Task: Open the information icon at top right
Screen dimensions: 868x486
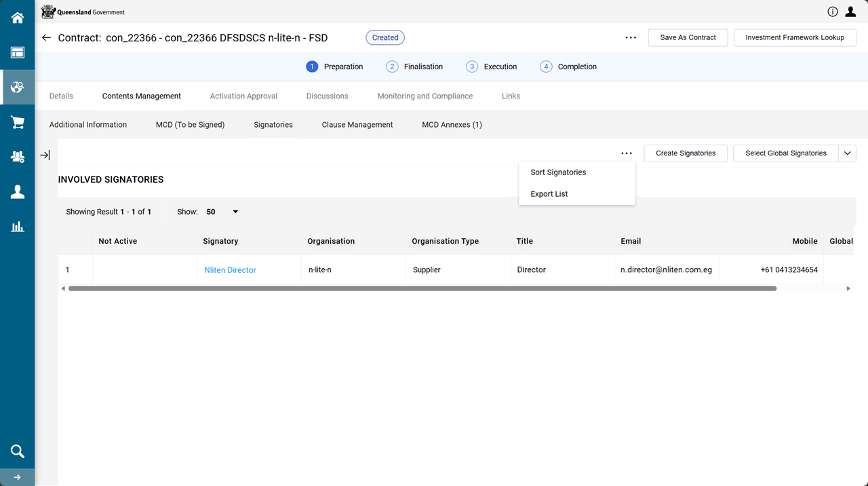Action: 833,12
